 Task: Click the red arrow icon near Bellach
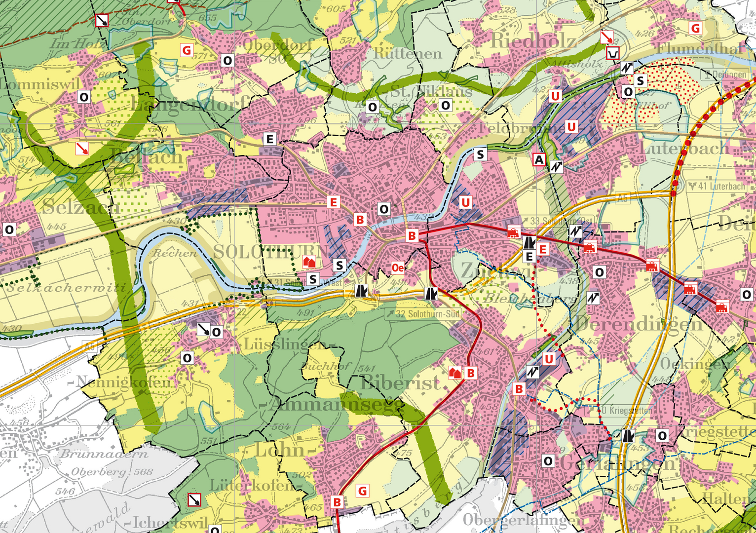click(x=82, y=148)
